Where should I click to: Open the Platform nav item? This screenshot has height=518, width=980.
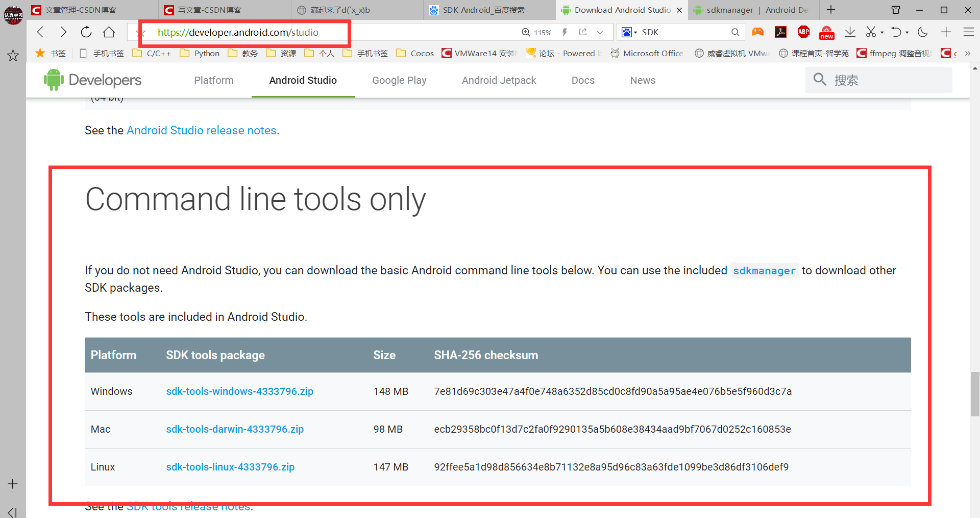tap(214, 80)
